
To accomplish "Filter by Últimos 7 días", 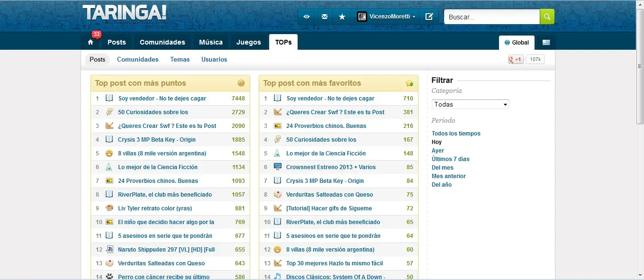I will coord(451,159).
